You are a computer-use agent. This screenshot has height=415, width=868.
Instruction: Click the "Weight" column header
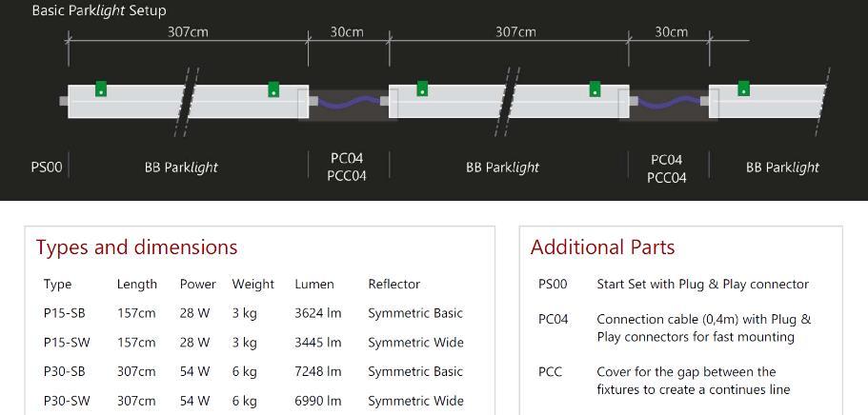tap(252, 285)
